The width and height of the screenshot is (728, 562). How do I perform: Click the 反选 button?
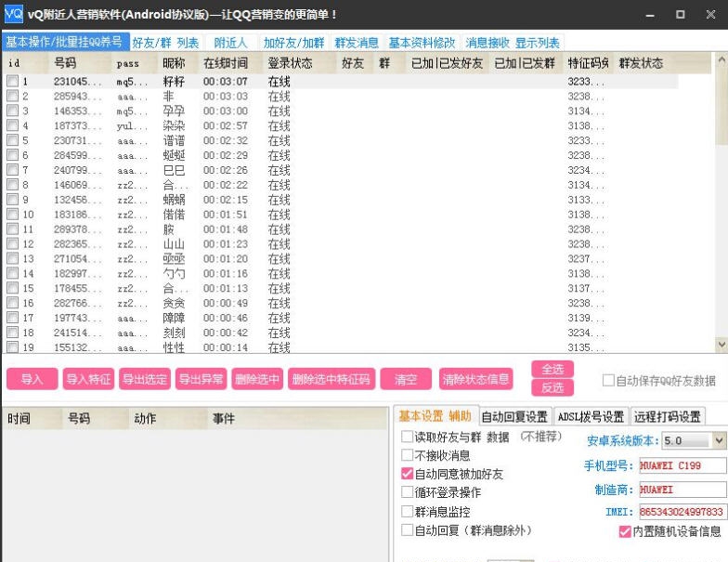coord(552,387)
